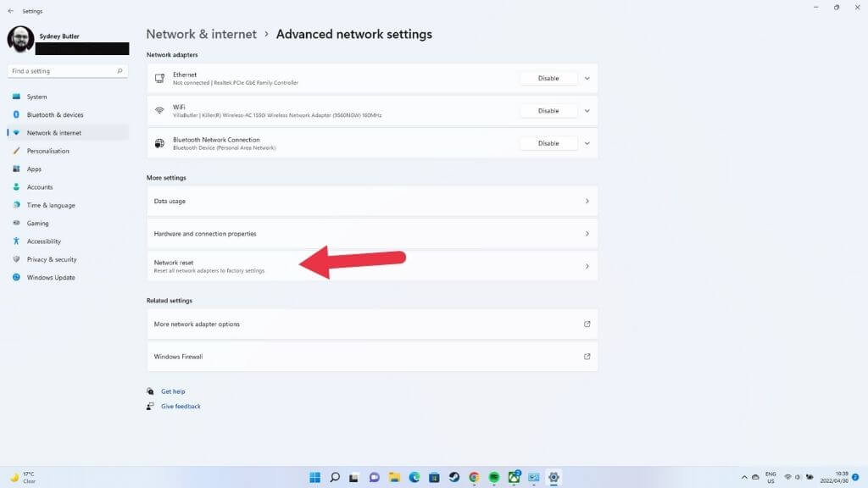Click the Settings back arrow icon
This screenshot has height=488, width=868.
(10, 11)
